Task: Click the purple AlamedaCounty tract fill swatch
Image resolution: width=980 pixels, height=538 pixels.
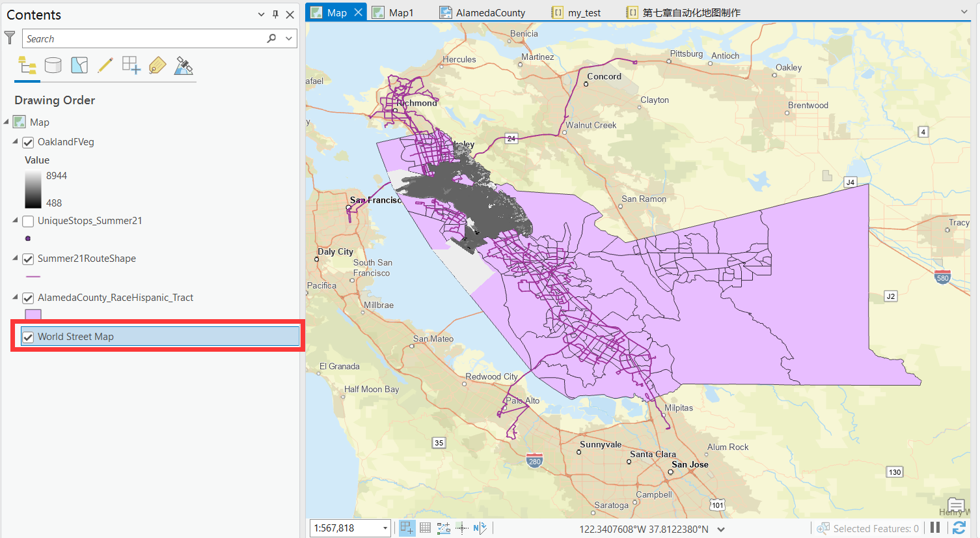Action: click(x=33, y=315)
